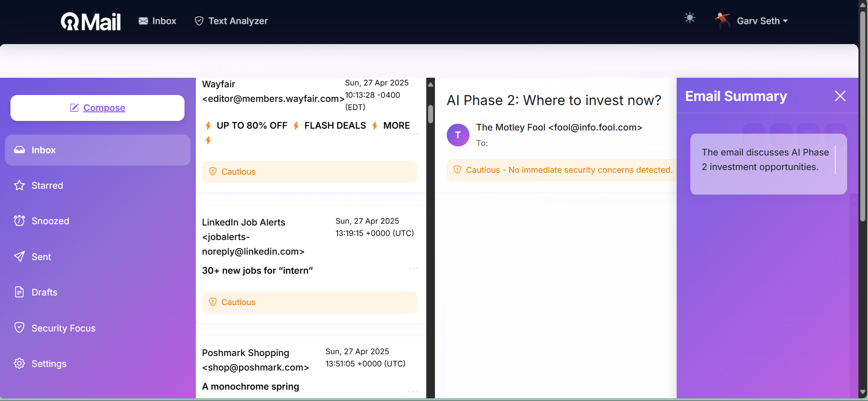868x401 pixels.
Task: Click the shield icon in the security banner
Action: coord(458,170)
